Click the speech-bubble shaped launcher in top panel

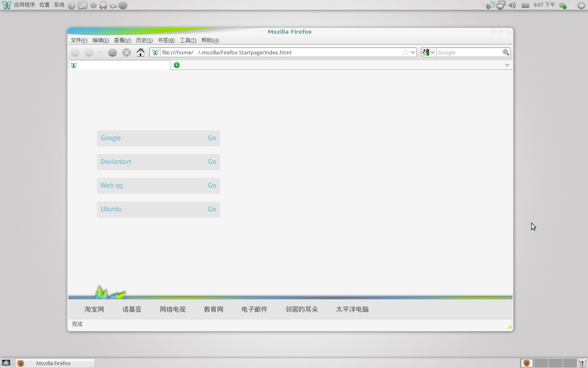(x=113, y=6)
